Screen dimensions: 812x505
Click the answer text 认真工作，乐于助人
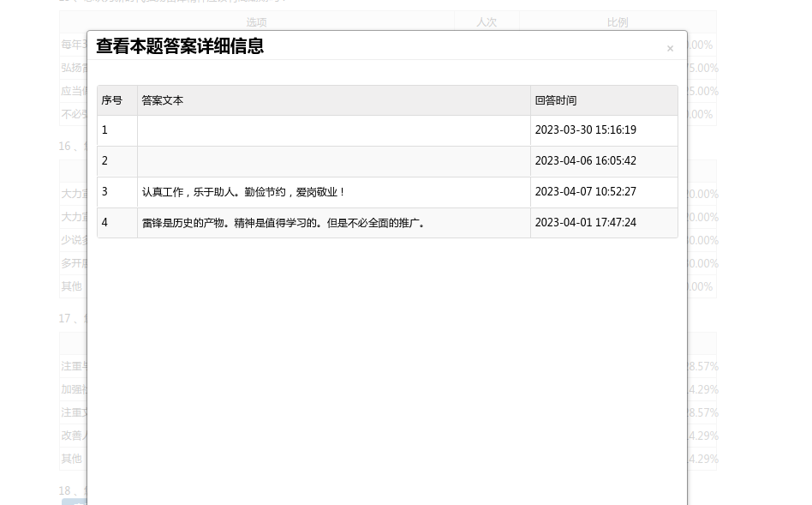click(x=244, y=192)
